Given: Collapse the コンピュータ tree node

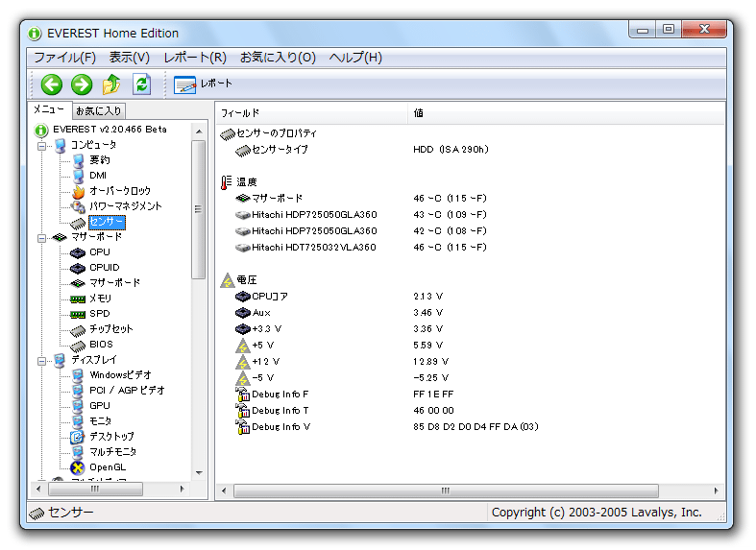Looking at the screenshot, I should (x=42, y=146).
